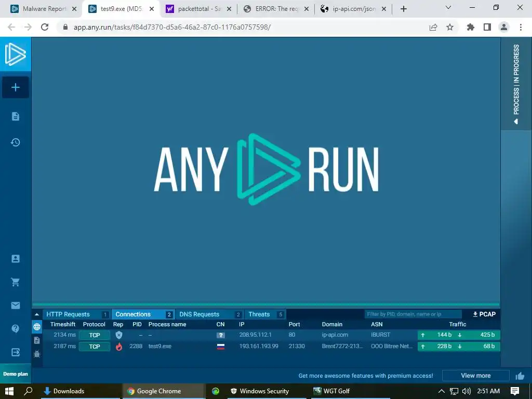The width and height of the screenshot is (532, 399).
Task: Show hidden system tray icons
Action: click(442, 391)
